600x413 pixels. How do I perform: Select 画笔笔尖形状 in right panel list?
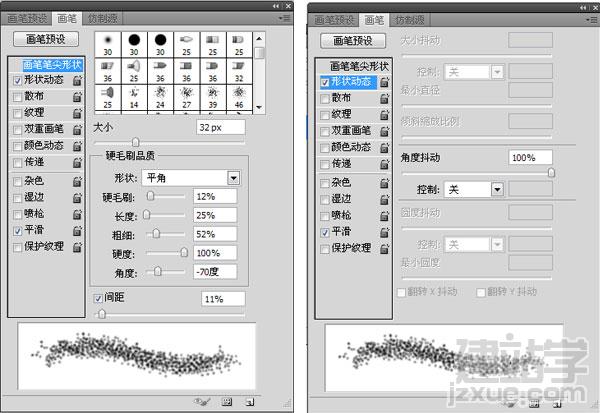click(x=358, y=66)
